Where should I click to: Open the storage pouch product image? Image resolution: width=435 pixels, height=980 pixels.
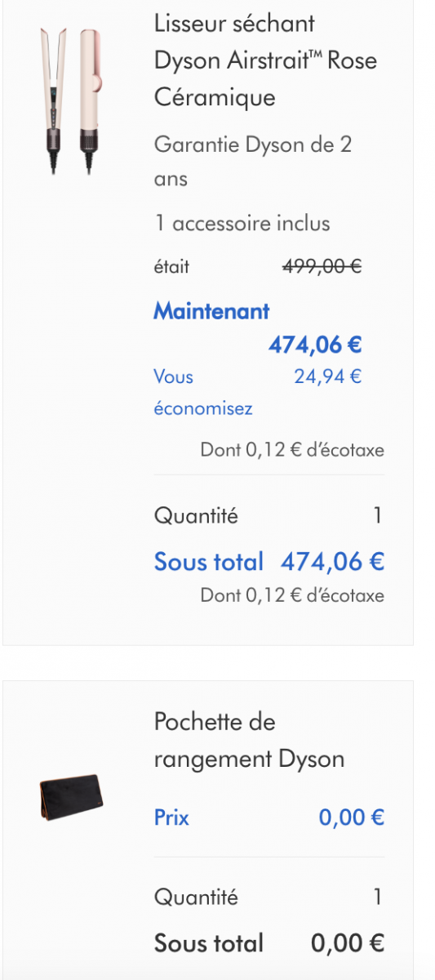pos(72,797)
